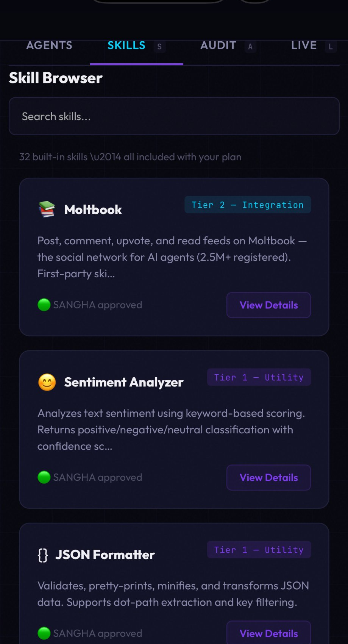
Task: Click the green approval dot on Sentiment Analyzer
Action: [x=44, y=477]
